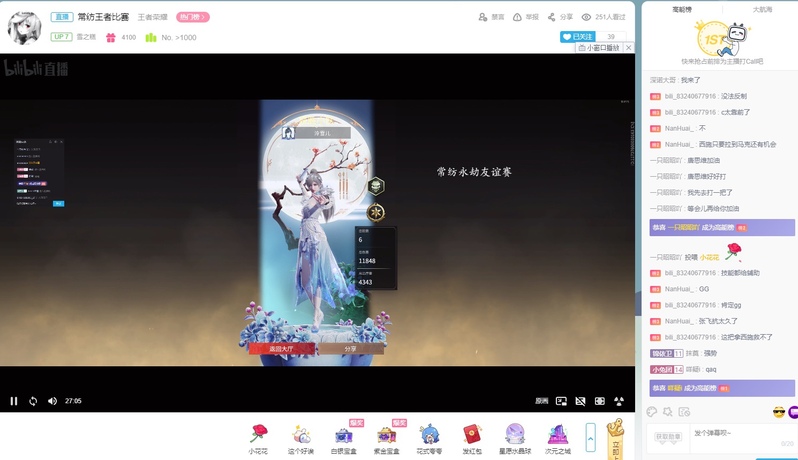Close the 小窗口播放 tooltip

click(x=629, y=47)
